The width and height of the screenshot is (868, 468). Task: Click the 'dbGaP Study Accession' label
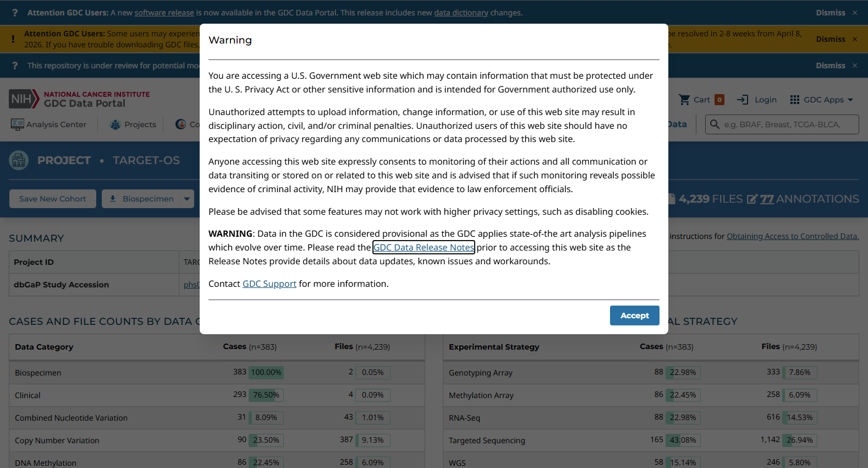tap(61, 285)
